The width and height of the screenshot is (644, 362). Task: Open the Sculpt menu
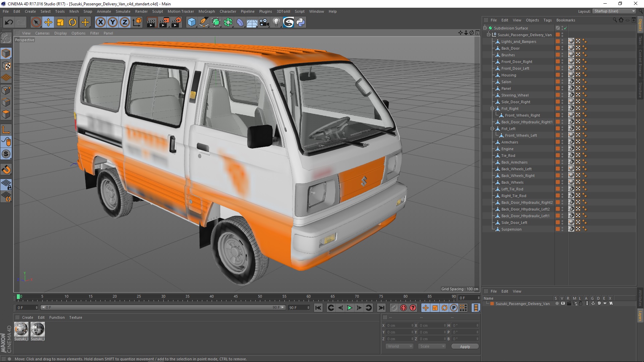point(157,11)
